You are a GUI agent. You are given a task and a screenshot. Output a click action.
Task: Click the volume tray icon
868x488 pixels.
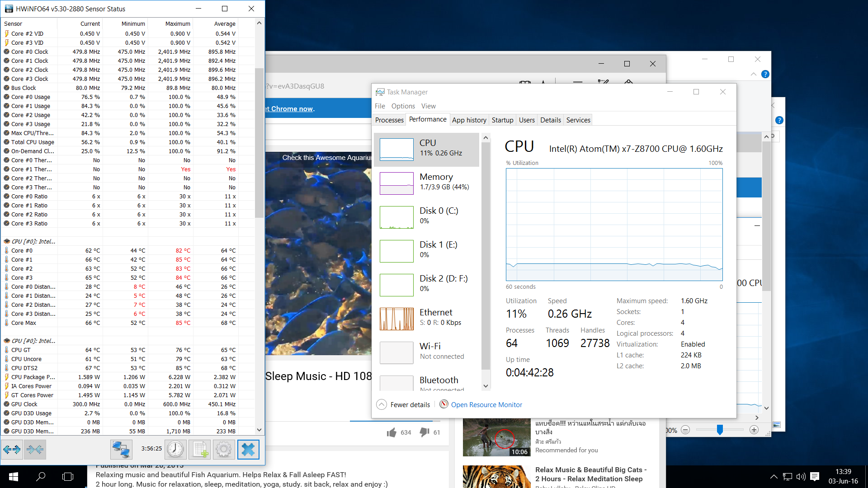[x=801, y=477]
